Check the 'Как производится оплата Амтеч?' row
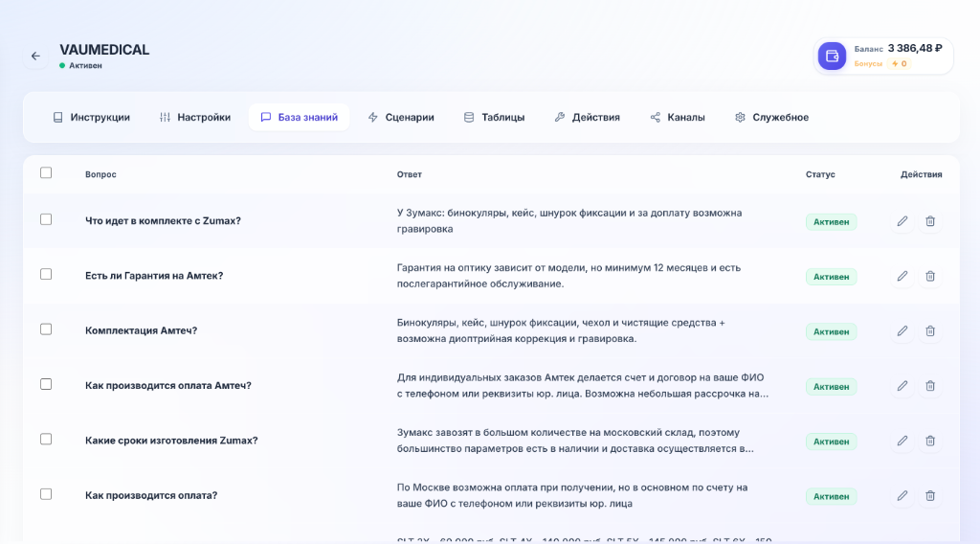The image size is (980, 544). tap(46, 385)
